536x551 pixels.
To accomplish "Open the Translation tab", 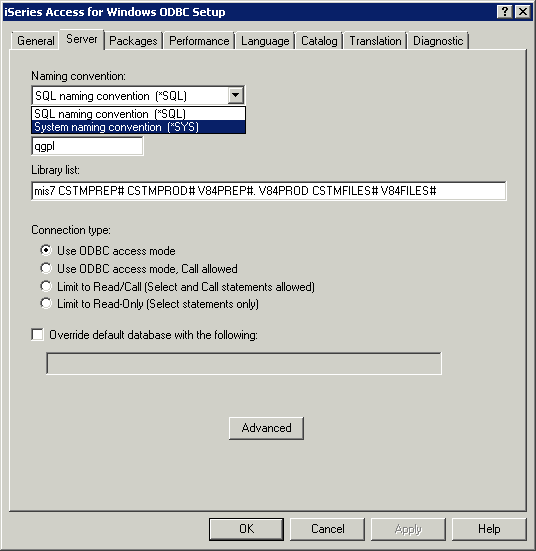I will click(x=375, y=41).
